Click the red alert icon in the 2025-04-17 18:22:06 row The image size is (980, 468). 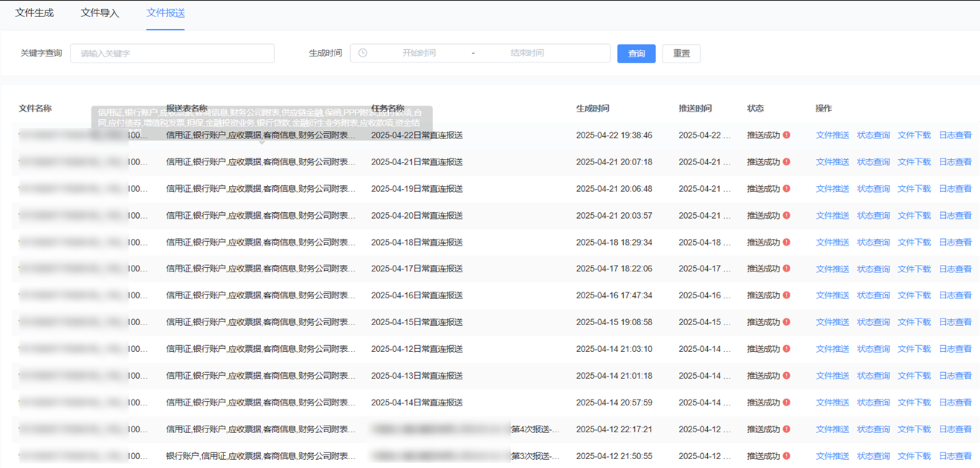787,269
